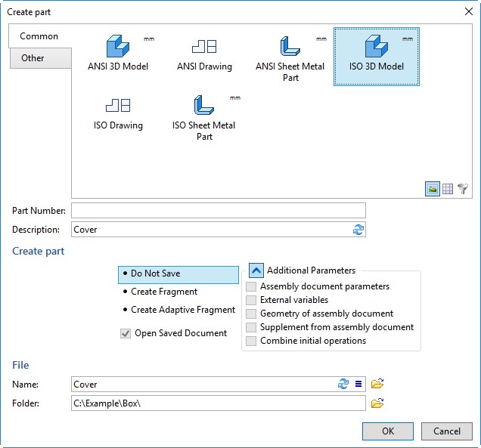Screen dimensions: 481x448
Task: Check the External variables option
Action: (251, 300)
